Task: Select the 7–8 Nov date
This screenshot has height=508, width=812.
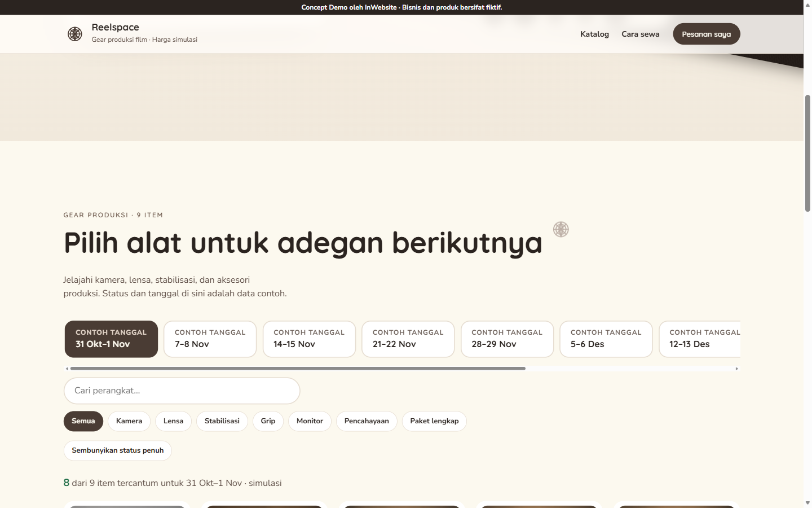Action: pos(210,339)
